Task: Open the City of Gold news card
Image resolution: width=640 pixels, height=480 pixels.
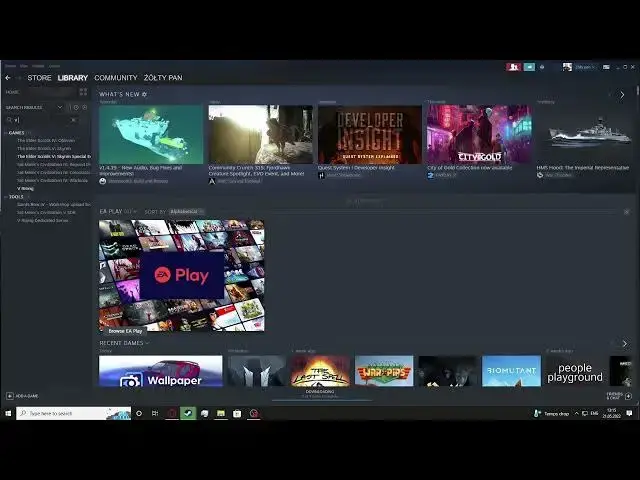Action: [x=479, y=135]
